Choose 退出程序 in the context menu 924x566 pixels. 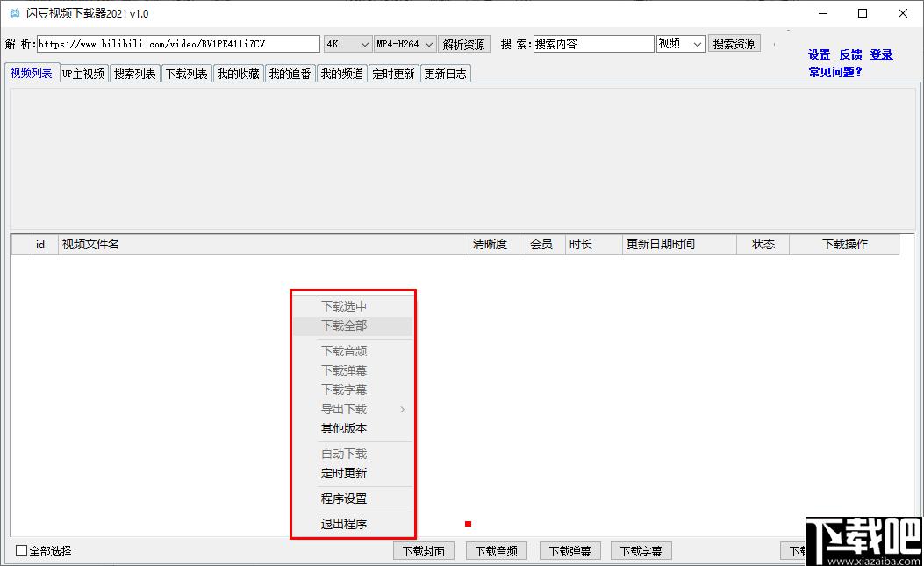tap(353, 524)
